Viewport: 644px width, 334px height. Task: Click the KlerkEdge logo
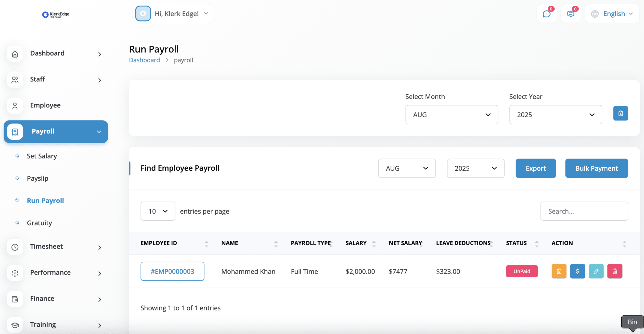pos(56,15)
